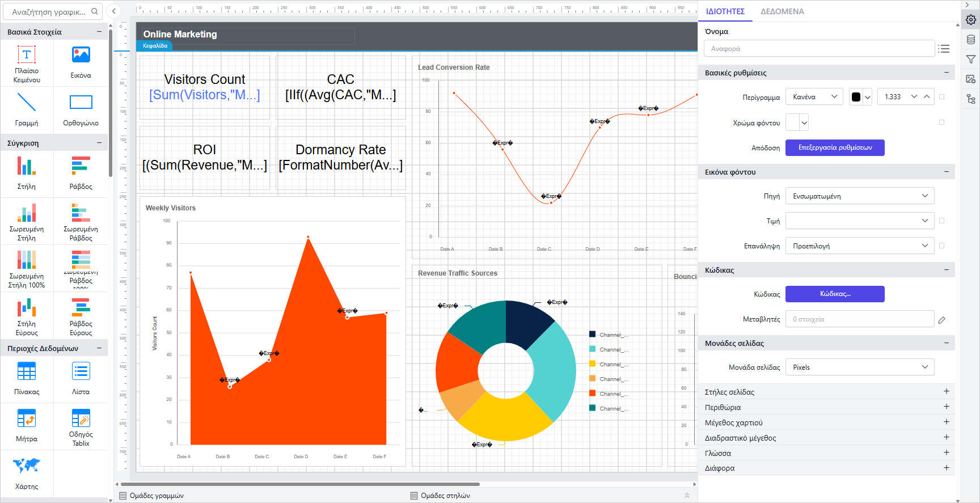The image size is (980, 503).
Task: Toggle the checkbox beside Περίγραμμα row
Action: pyautogui.click(x=942, y=97)
